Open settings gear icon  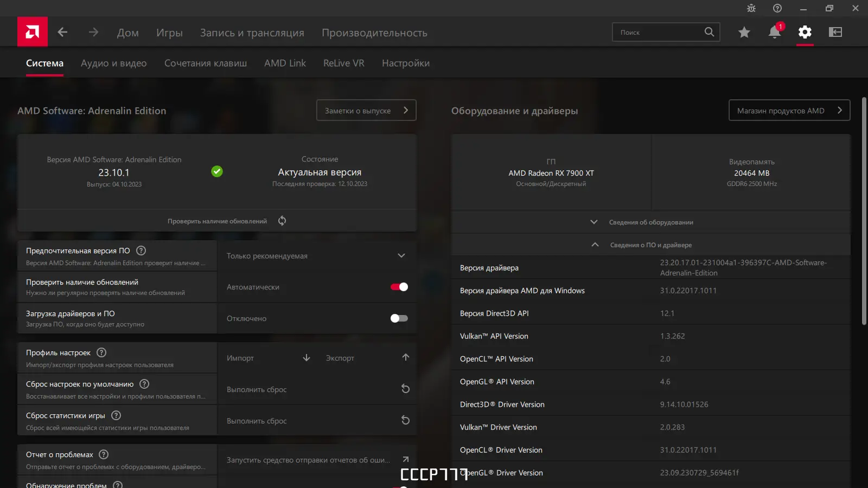click(x=805, y=32)
